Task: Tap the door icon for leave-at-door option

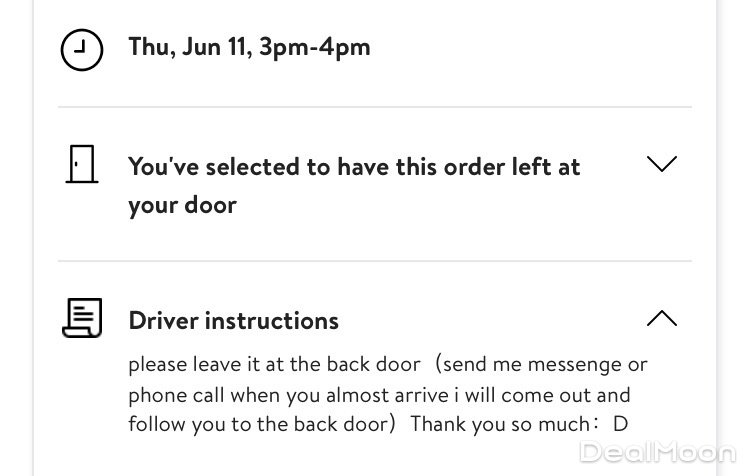Action: (x=82, y=164)
